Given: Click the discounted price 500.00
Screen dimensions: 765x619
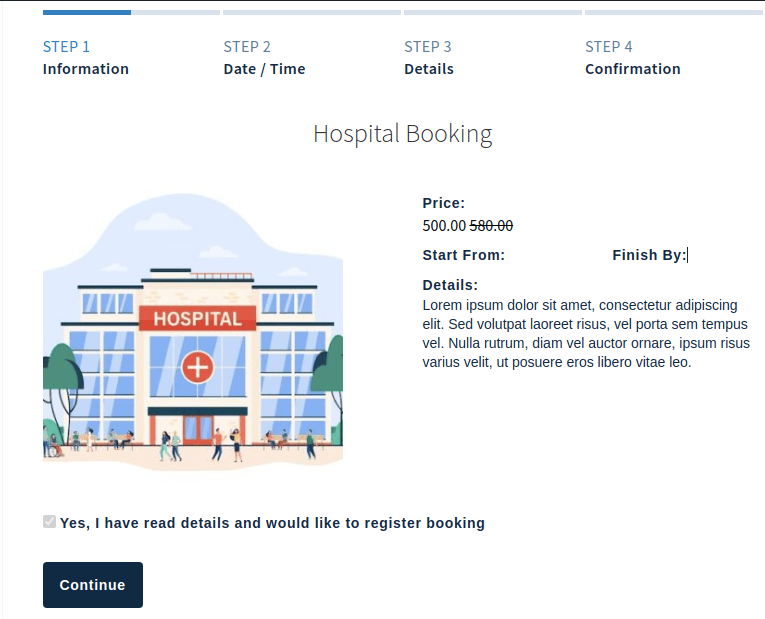Looking at the screenshot, I should click(444, 226).
